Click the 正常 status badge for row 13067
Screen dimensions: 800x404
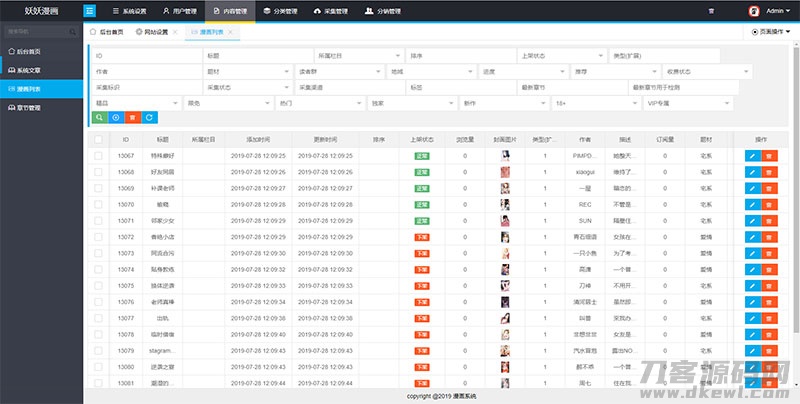pos(422,156)
